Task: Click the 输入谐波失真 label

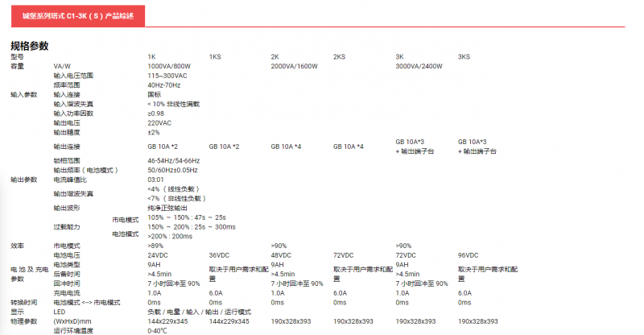Action: tap(73, 104)
